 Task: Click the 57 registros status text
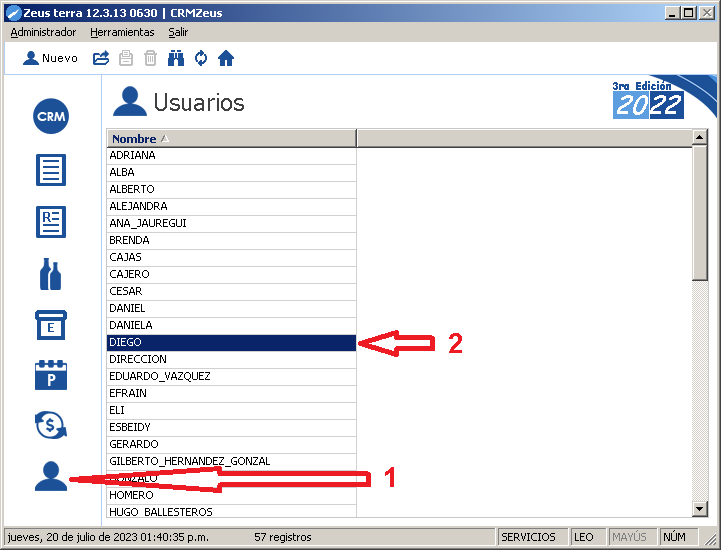283,537
